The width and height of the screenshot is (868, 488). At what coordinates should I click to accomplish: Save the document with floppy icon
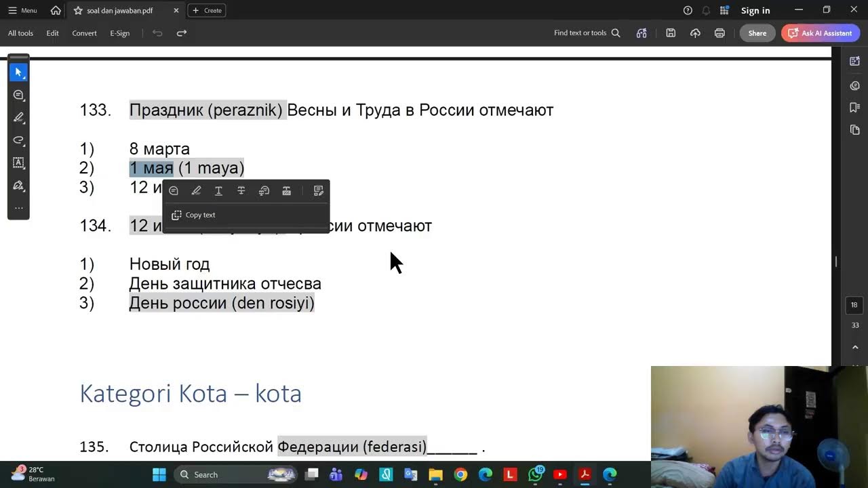(671, 33)
